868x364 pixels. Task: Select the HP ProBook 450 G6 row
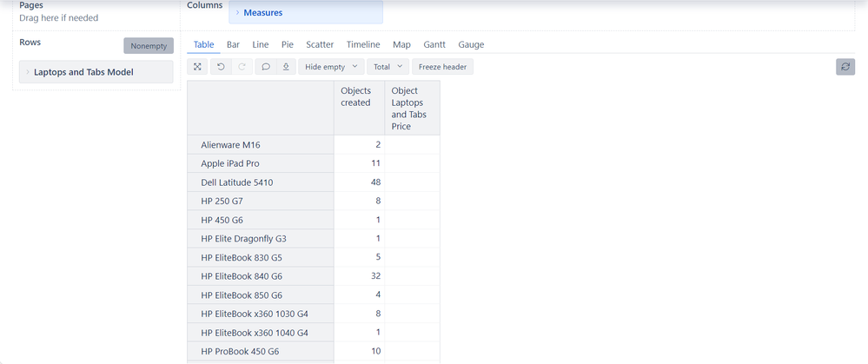tap(261, 351)
